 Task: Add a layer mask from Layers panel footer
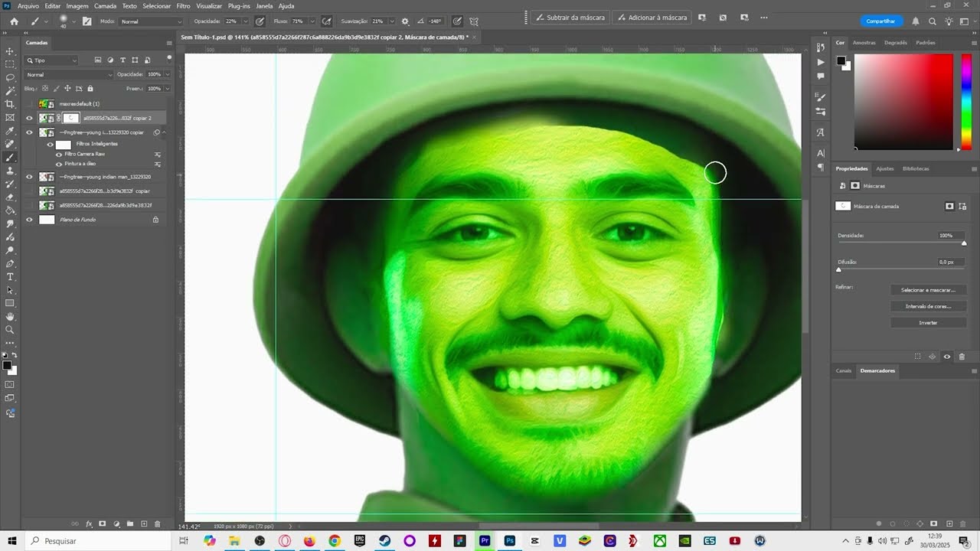click(102, 524)
